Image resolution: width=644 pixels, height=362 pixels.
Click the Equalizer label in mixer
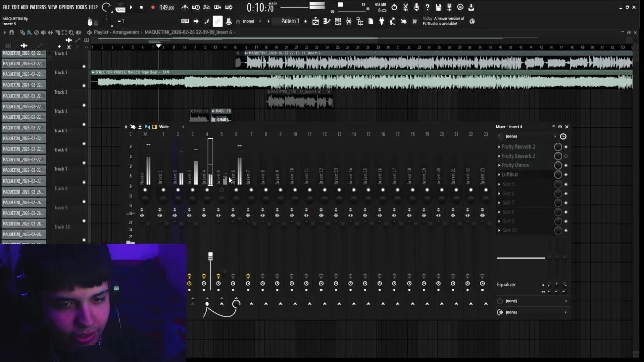pos(506,285)
